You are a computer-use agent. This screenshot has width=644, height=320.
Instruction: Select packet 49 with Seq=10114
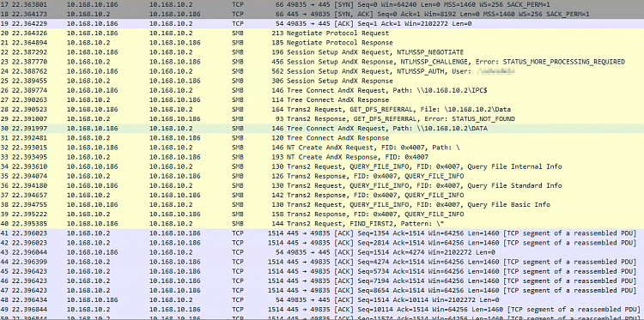point(322,310)
